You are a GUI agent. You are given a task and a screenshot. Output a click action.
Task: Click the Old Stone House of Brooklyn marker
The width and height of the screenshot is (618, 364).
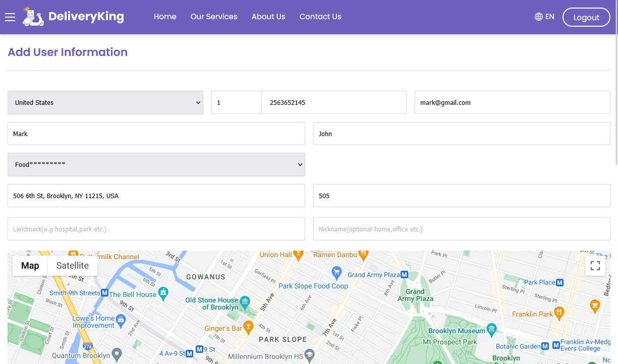tap(245, 301)
